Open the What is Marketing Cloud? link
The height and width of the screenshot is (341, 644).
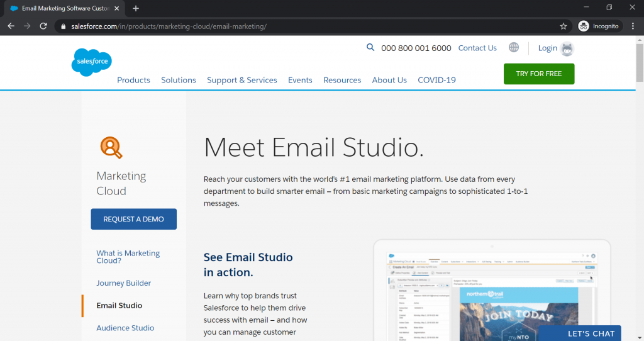(128, 257)
